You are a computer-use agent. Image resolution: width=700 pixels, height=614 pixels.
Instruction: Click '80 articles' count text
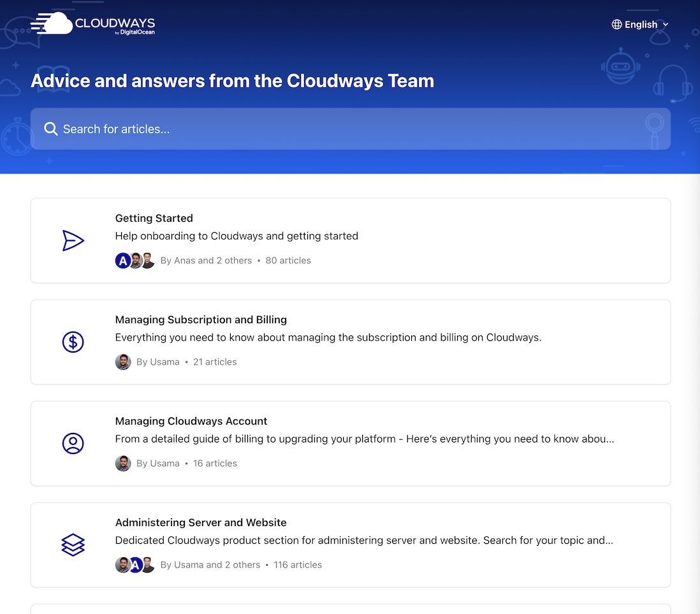click(x=288, y=260)
